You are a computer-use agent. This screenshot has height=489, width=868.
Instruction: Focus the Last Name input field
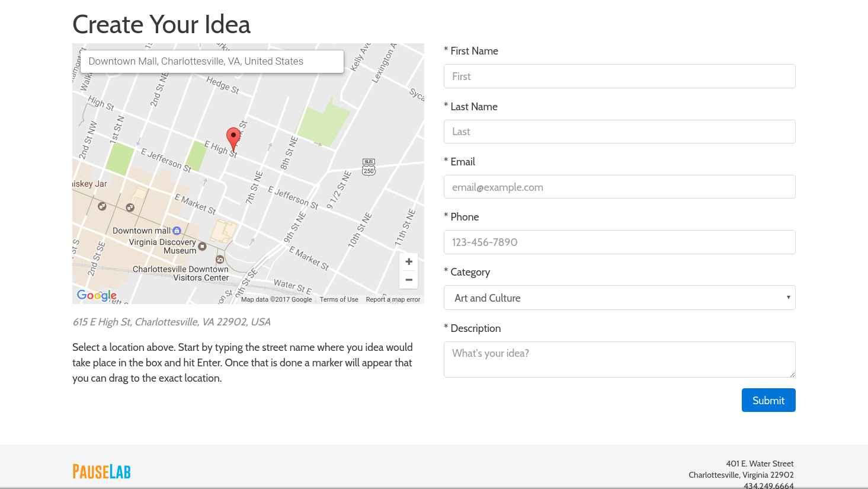[x=619, y=132]
